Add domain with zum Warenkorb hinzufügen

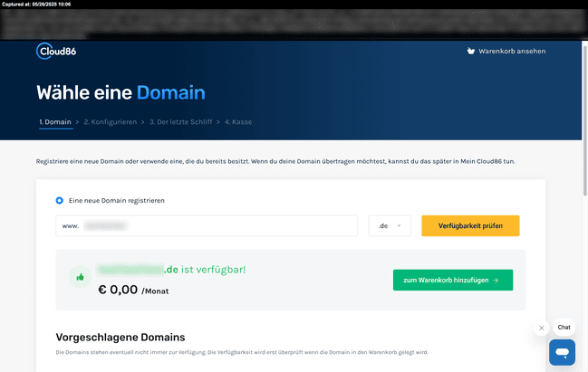[x=453, y=280]
